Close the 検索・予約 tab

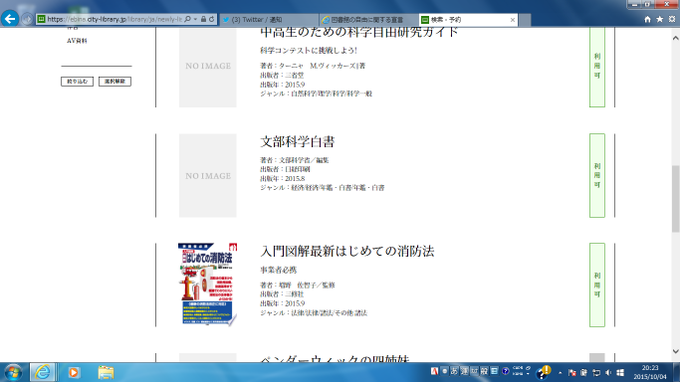coord(513,20)
